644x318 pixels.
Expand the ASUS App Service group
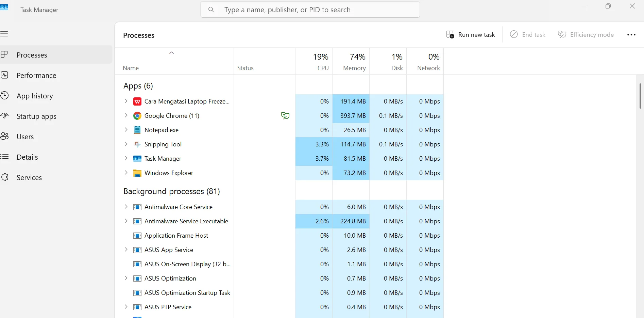126,250
